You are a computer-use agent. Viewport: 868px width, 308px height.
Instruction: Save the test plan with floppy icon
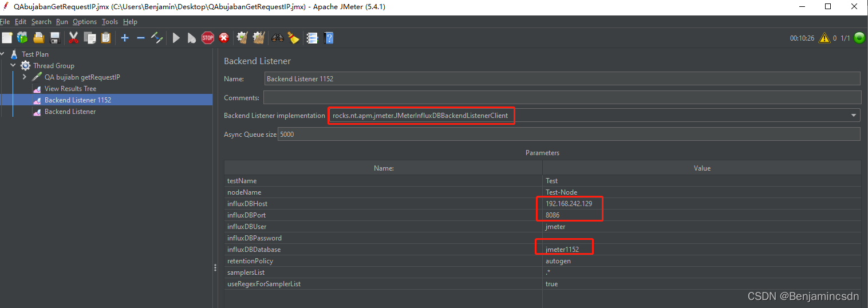[55, 38]
